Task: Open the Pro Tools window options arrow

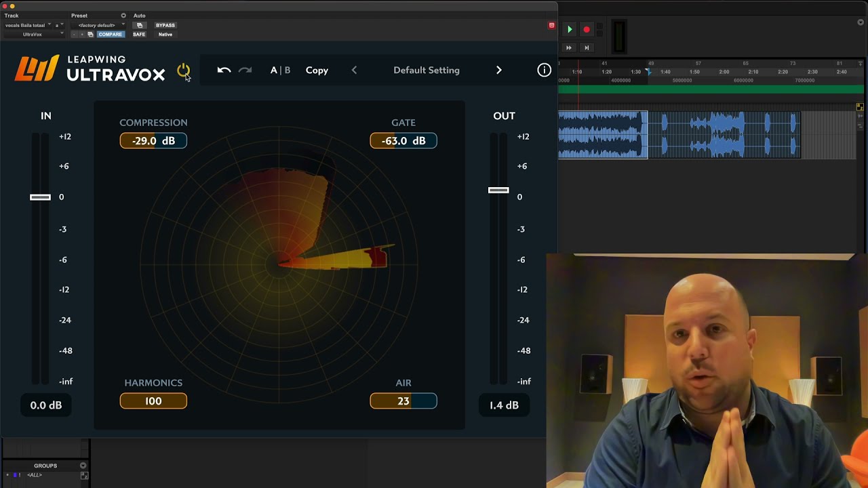Action: [x=861, y=22]
